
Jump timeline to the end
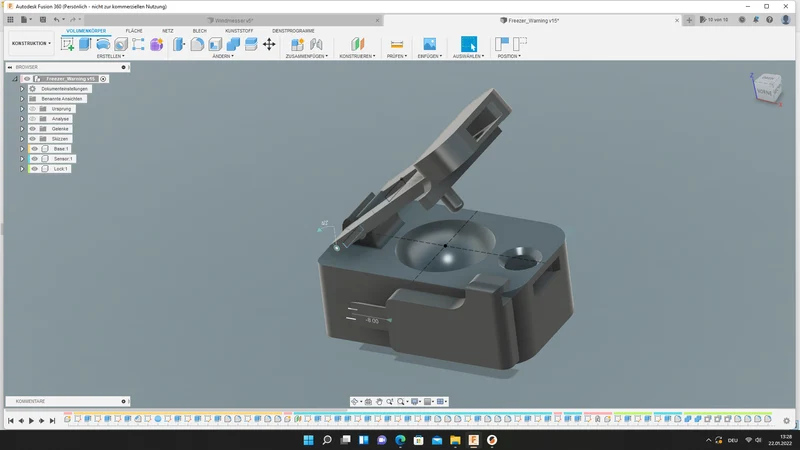click(52, 421)
